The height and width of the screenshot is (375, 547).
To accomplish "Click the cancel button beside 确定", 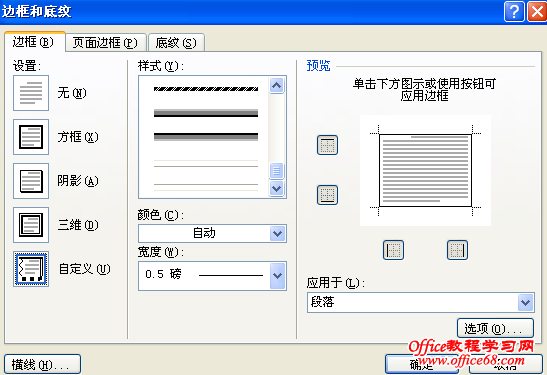I will (x=506, y=365).
